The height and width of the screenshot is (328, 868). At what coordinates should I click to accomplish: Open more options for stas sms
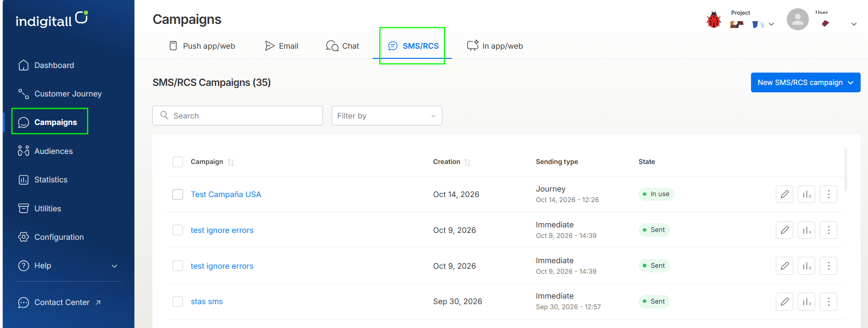[x=829, y=301]
